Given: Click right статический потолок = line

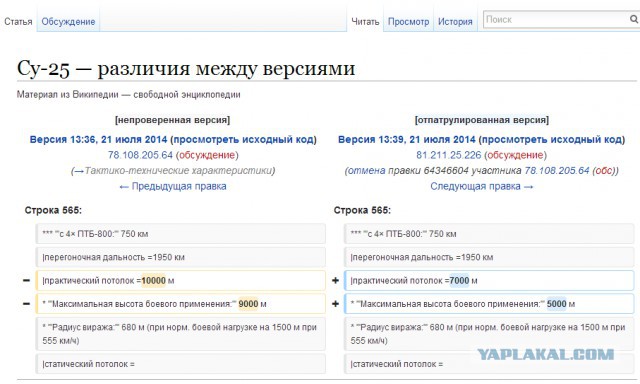Looking at the screenshot, I should point(489,364).
